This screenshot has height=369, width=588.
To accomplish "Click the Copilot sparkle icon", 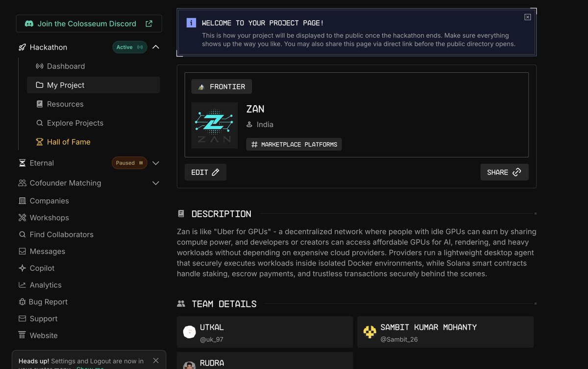I will pos(22,268).
